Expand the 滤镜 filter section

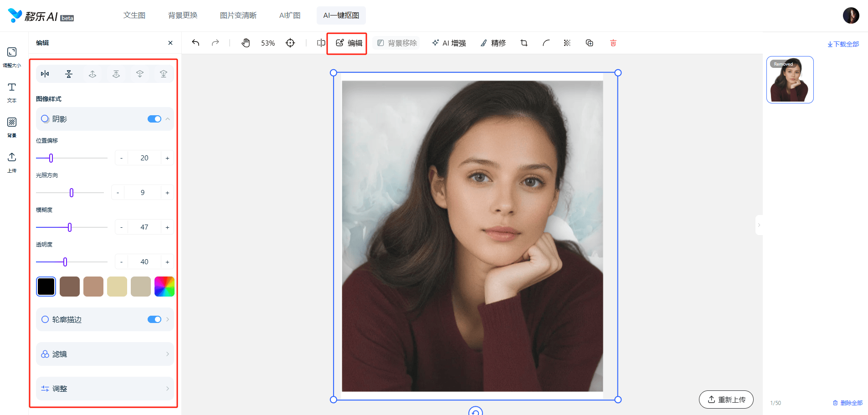(x=105, y=354)
